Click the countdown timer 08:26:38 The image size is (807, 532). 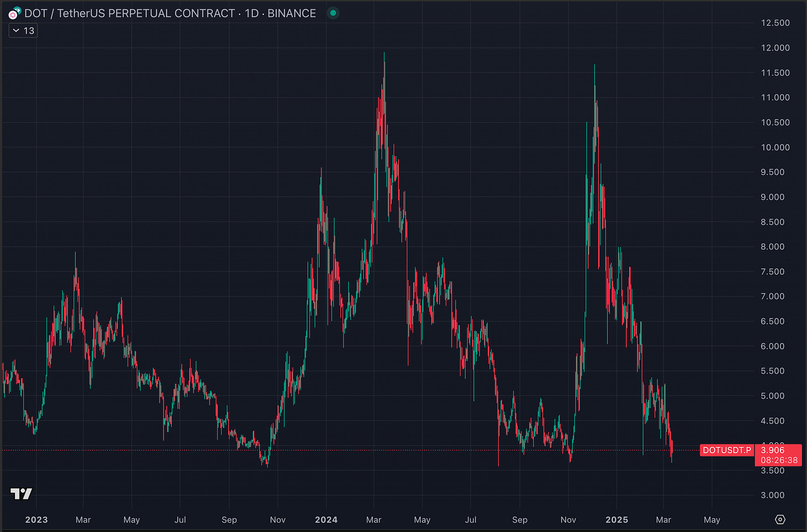tap(779, 461)
